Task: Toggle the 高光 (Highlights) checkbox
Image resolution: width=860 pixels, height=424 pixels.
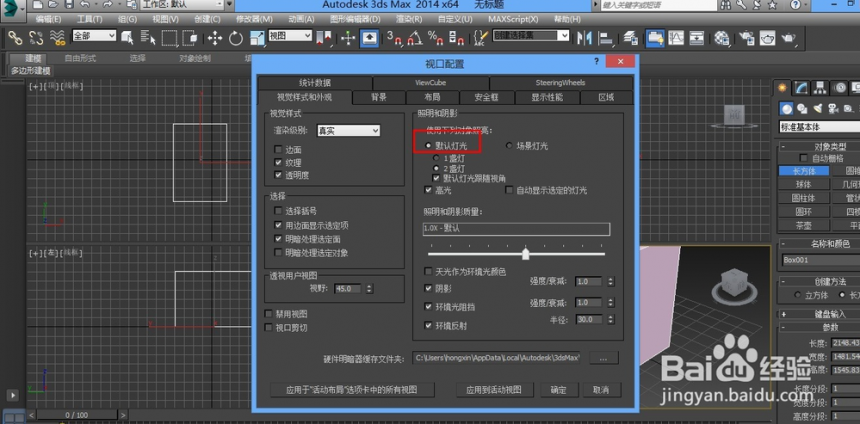Action: click(428, 190)
